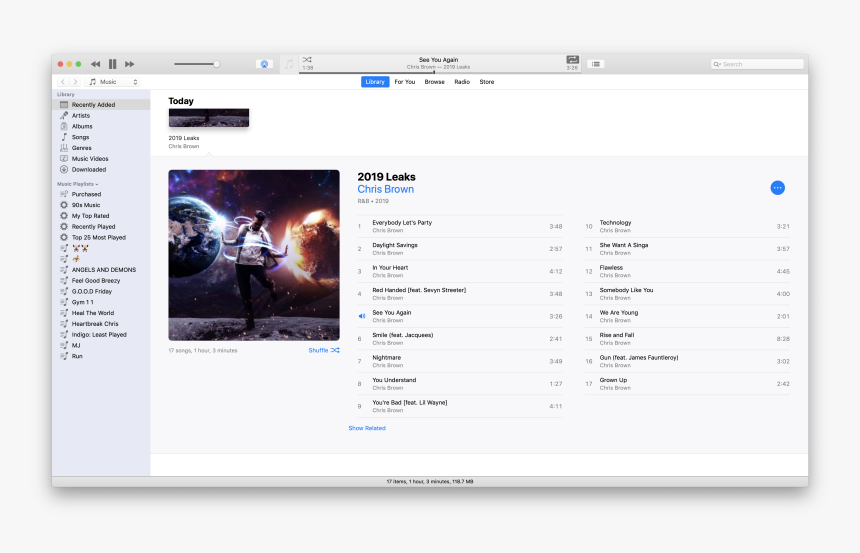Click the Shuffle album link
This screenshot has width=860, height=553.
tap(324, 351)
